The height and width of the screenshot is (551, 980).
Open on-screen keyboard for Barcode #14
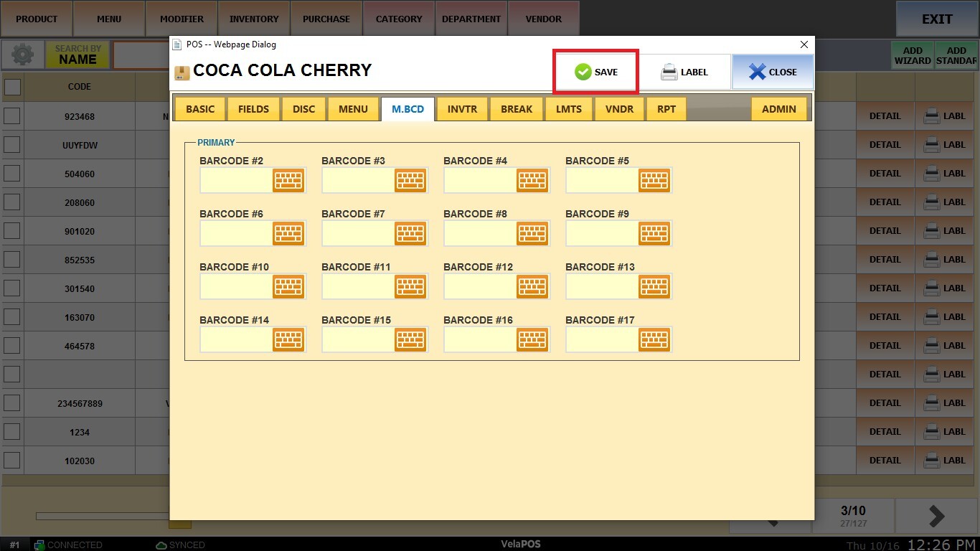tap(288, 339)
